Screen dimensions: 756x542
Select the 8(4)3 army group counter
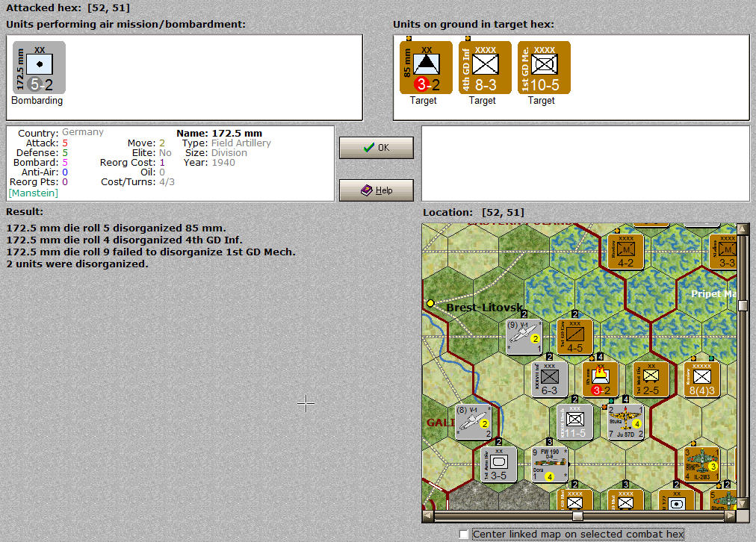(x=702, y=379)
